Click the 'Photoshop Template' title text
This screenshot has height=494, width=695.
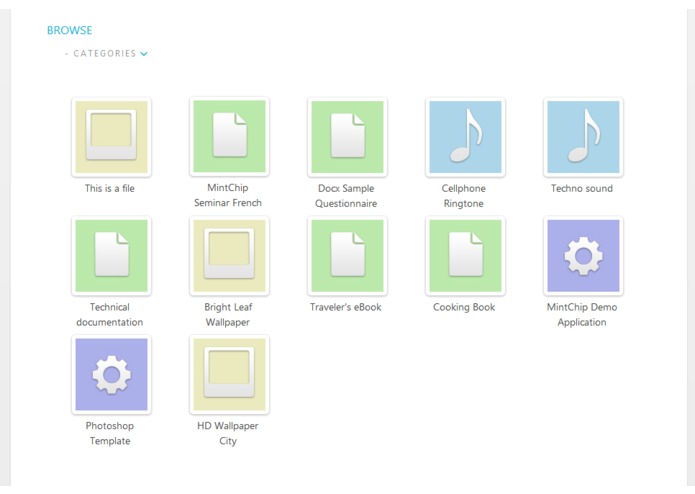tap(109, 433)
